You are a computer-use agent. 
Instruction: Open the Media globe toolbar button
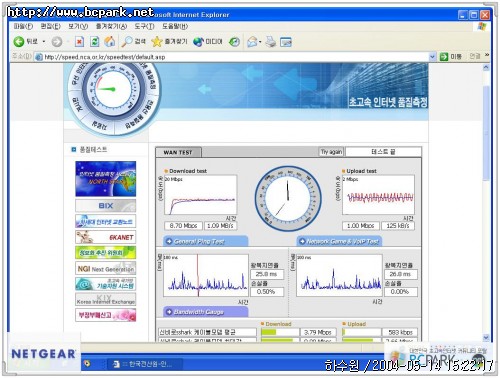click(x=207, y=42)
